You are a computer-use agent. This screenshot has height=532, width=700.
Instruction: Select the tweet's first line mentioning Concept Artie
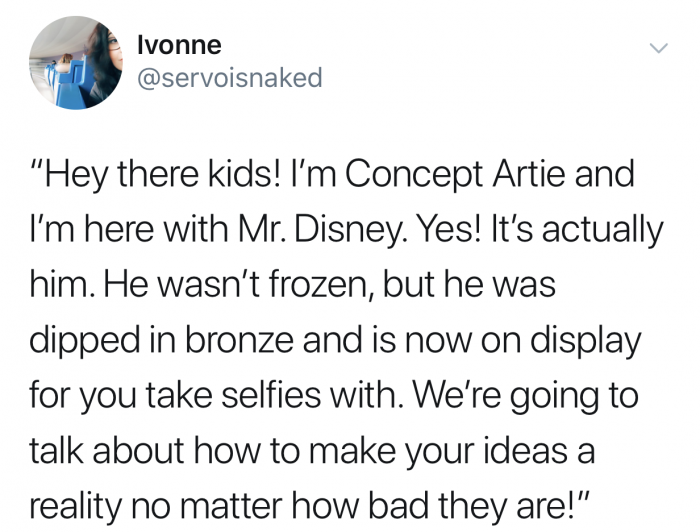(332, 175)
